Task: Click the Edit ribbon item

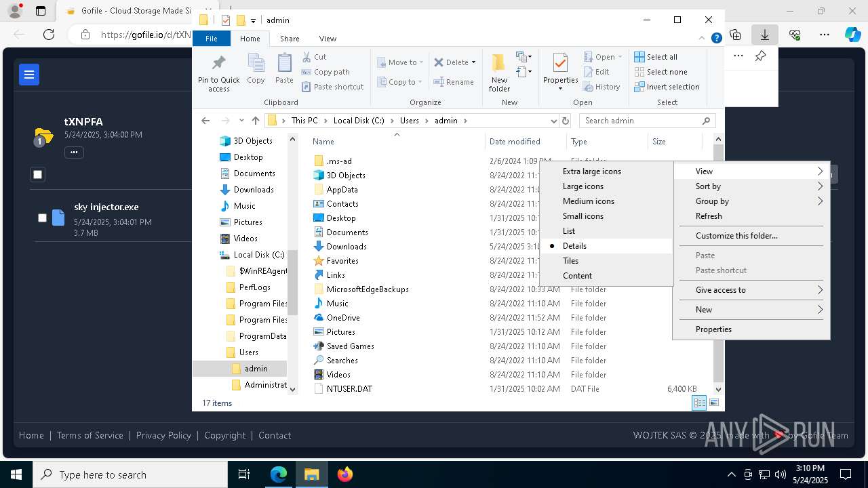Action: click(596, 72)
